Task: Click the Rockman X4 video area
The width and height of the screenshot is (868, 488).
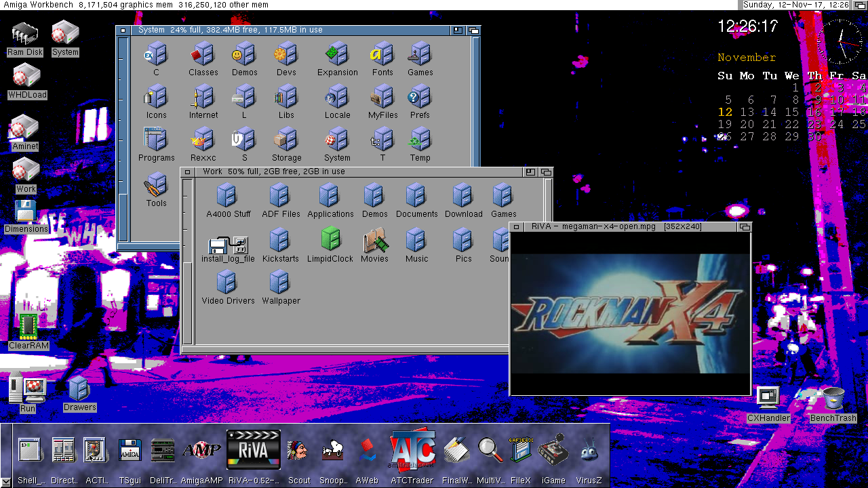Action: pos(630,313)
